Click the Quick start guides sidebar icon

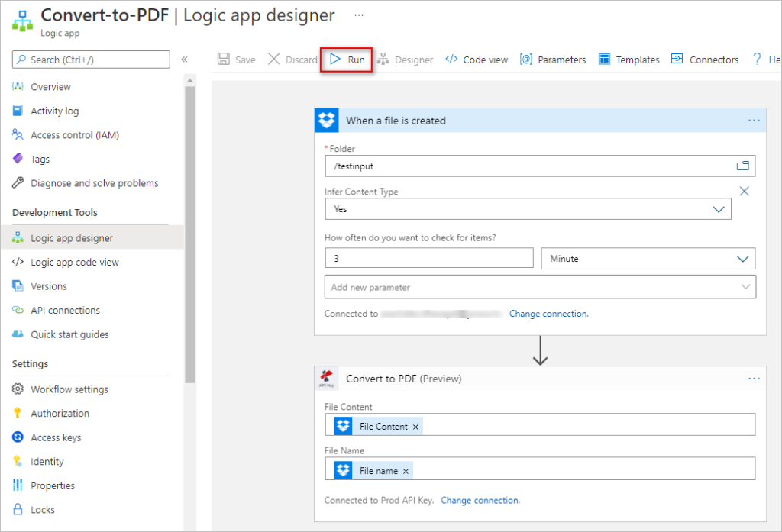(17, 334)
